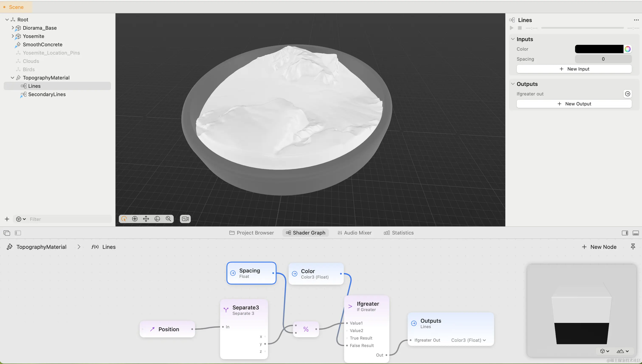
Task: Open the color wheel picker for Color input
Action: click(x=627, y=49)
